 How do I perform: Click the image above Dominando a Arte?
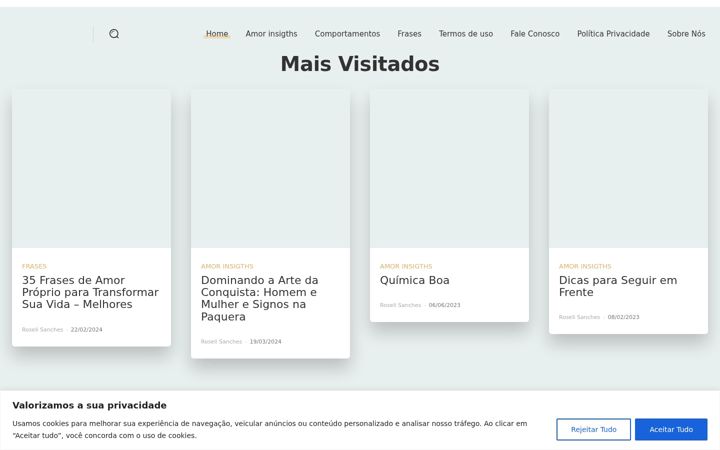270,169
